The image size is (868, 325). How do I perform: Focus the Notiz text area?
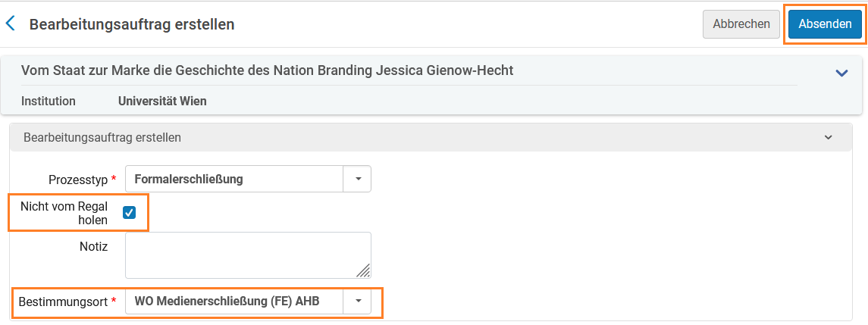point(248,255)
